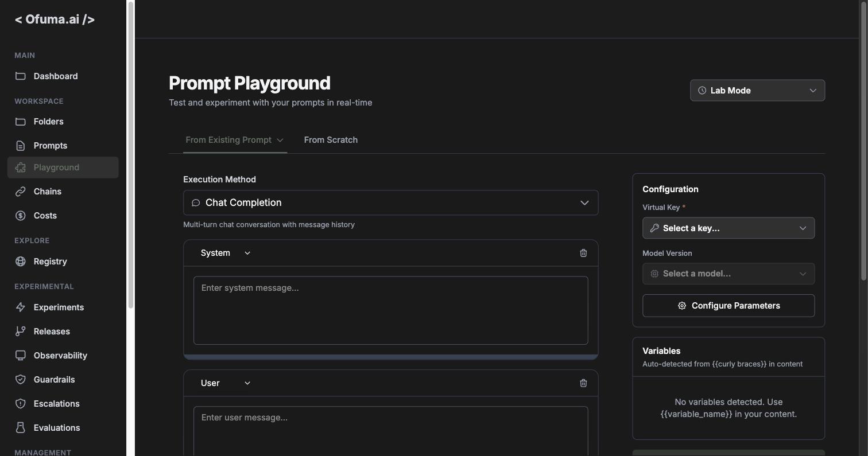Screen dimensions: 868x456
Task: Click the Evaluations flask icon
Action: (x=21, y=428)
